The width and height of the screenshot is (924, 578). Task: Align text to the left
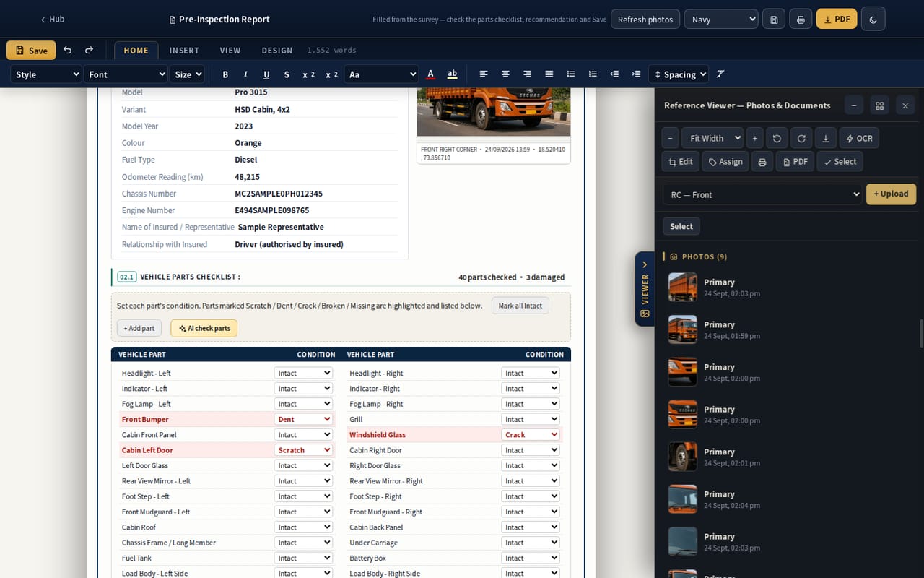tap(484, 74)
